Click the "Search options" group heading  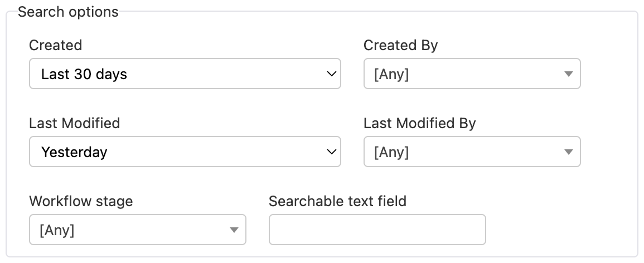tap(68, 12)
